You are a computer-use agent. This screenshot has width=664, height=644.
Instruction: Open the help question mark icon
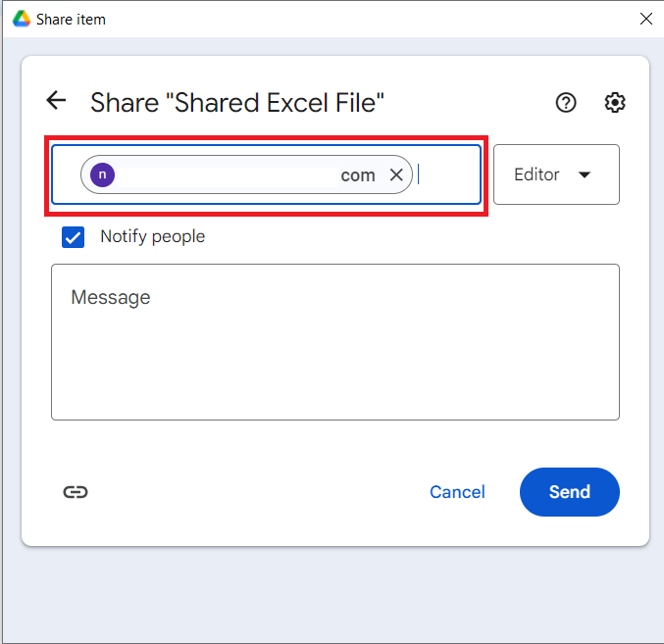pyautogui.click(x=566, y=102)
